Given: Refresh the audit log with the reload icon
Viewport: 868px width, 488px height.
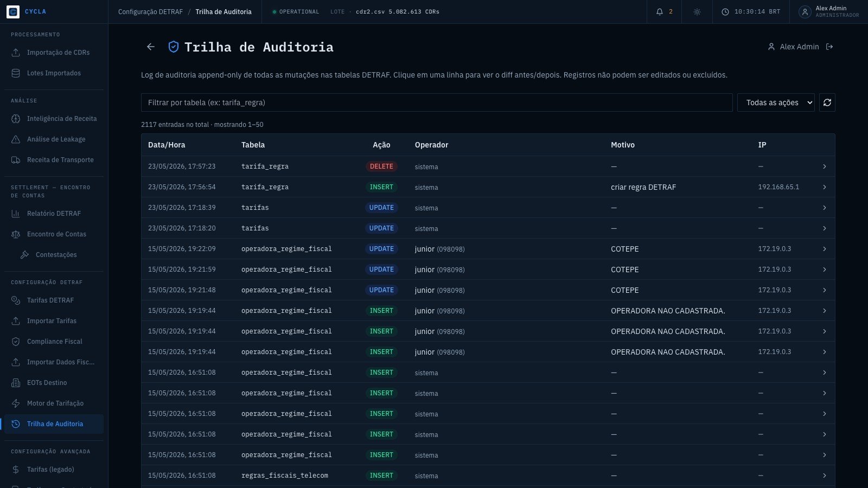Looking at the screenshot, I should click(x=827, y=102).
